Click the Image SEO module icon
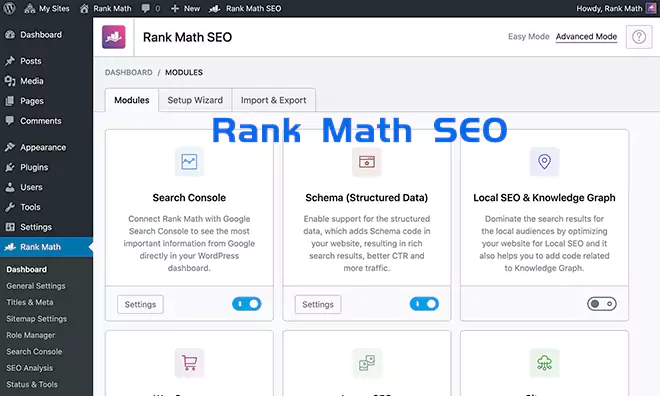Screen dimensions: 660x396 [367, 363]
